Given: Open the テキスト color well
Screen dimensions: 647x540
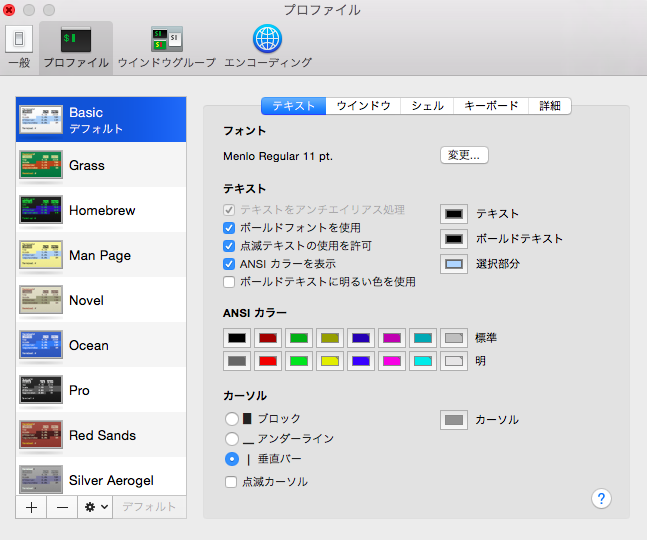Looking at the screenshot, I should [x=454, y=214].
